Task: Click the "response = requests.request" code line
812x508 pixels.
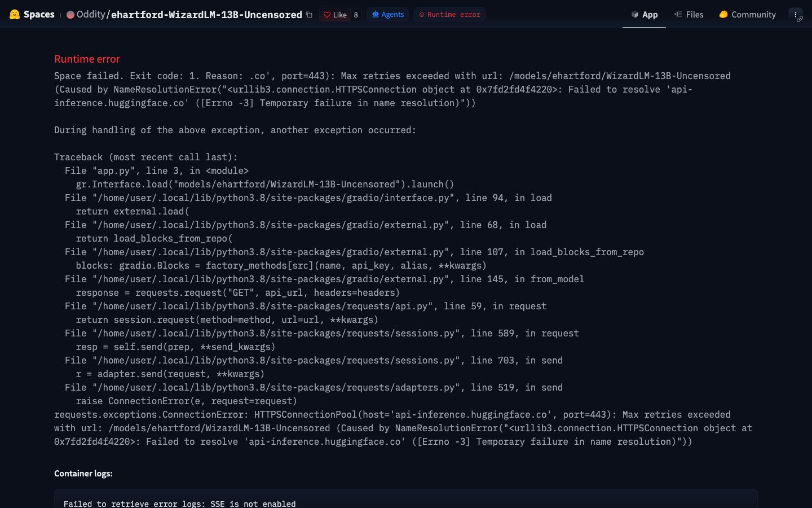Action: tap(238, 293)
